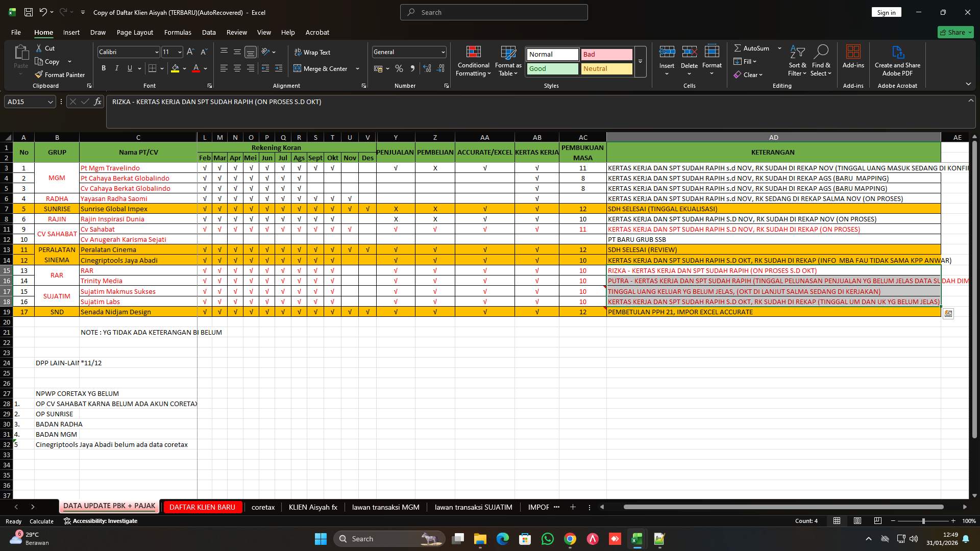
Task: Click Increase Font Size icon
Action: coord(190,52)
